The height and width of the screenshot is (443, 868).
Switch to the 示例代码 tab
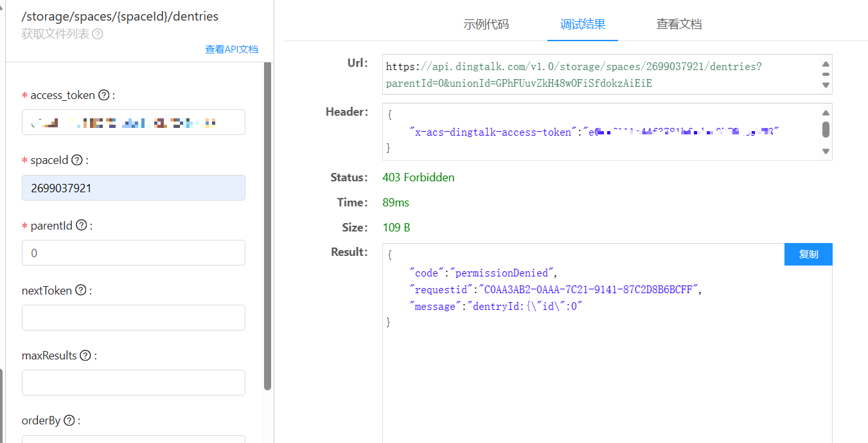coord(486,24)
